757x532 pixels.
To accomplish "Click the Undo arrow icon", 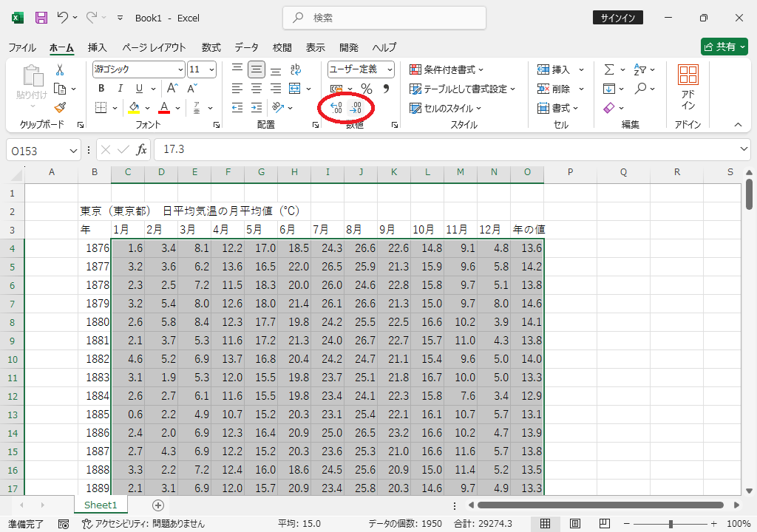I will pos(62,18).
